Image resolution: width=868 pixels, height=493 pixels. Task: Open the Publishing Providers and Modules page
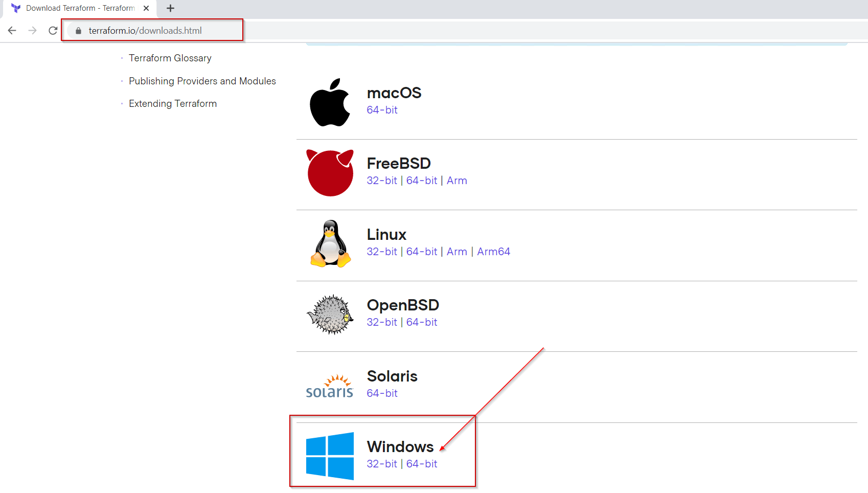tap(202, 81)
